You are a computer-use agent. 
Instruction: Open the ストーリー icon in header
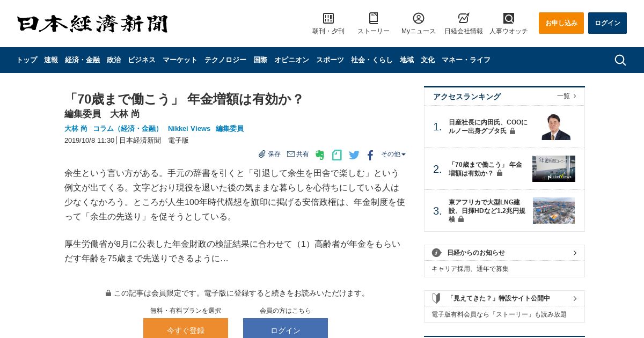tap(374, 18)
